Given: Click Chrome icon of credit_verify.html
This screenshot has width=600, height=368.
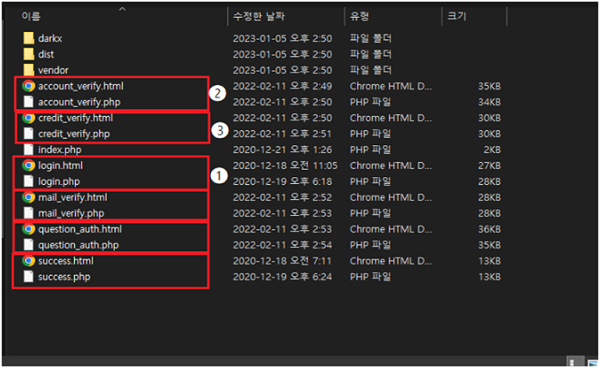Looking at the screenshot, I should [x=28, y=117].
